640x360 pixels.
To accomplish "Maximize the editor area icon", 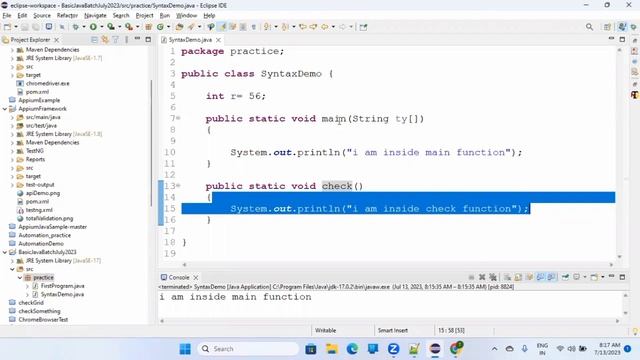I will [622, 40].
